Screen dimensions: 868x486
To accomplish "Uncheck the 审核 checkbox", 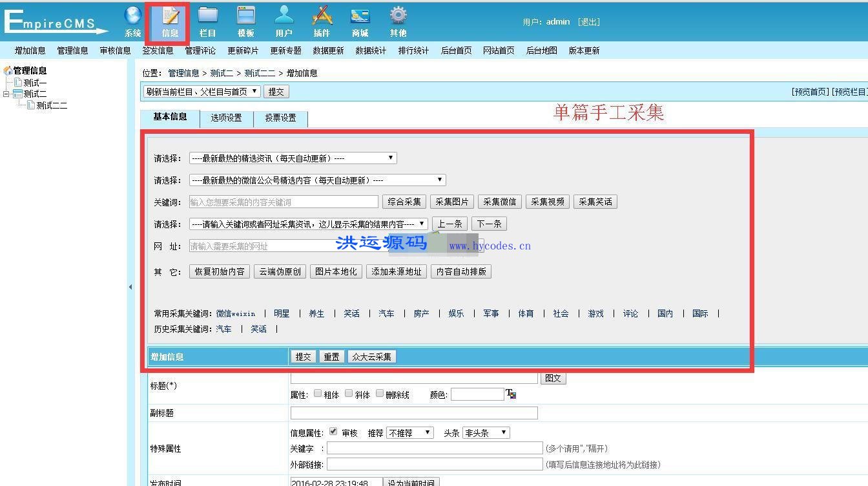I will pos(333,432).
